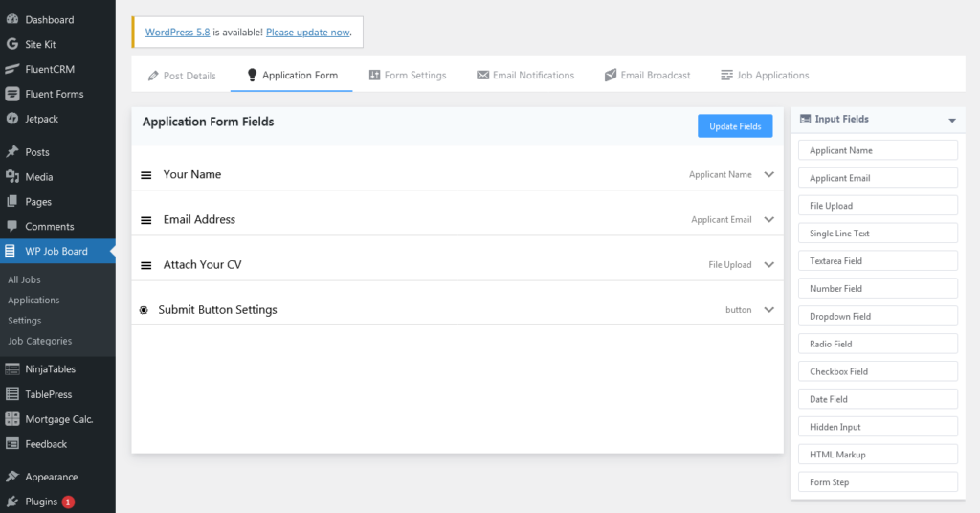Add the Single Line Text field
980x513 pixels.
(878, 234)
